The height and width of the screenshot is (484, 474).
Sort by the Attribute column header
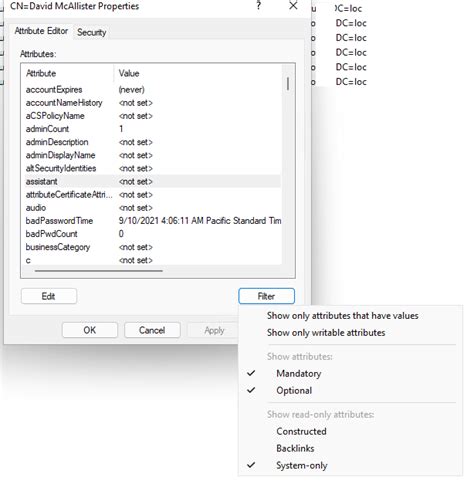tap(68, 73)
